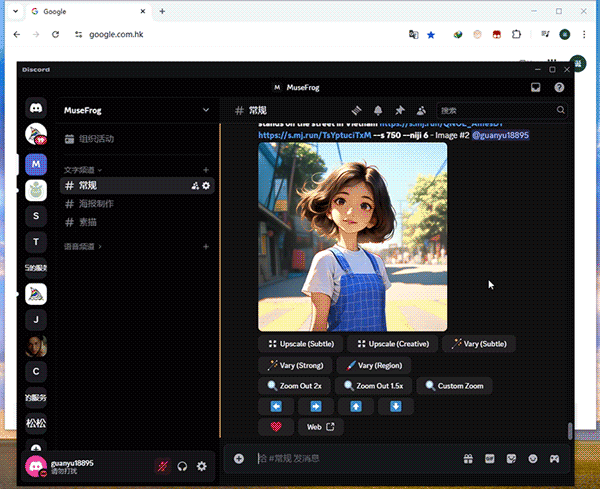The image size is (600, 489).
Task: Open user settings gear icon
Action: click(x=202, y=466)
